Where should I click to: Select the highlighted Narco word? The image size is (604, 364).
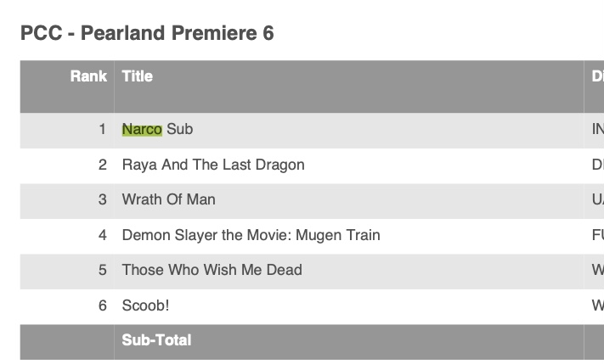click(x=142, y=129)
